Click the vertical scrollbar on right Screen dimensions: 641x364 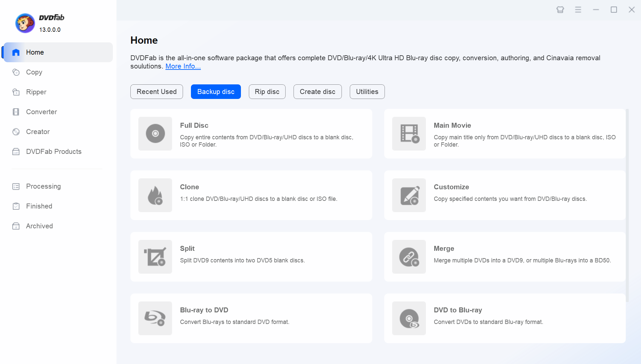(x=627, y=205)
